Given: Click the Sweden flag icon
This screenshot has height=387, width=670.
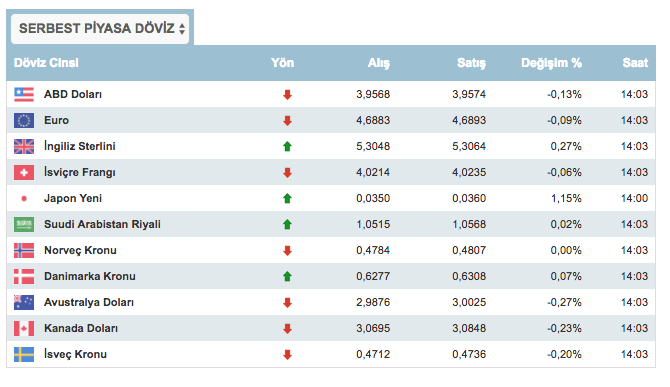Looking at the screenshot, I should pyautogui.click(x=24, y=355).
